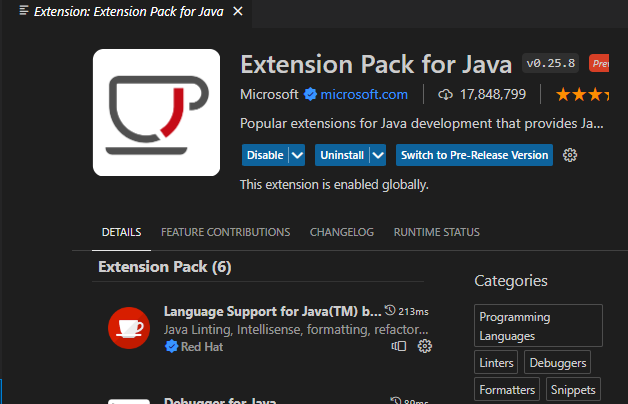Viewport: 628px width, 404px height.
Task: Click the Disable button
Action: (x=265, y=155)
